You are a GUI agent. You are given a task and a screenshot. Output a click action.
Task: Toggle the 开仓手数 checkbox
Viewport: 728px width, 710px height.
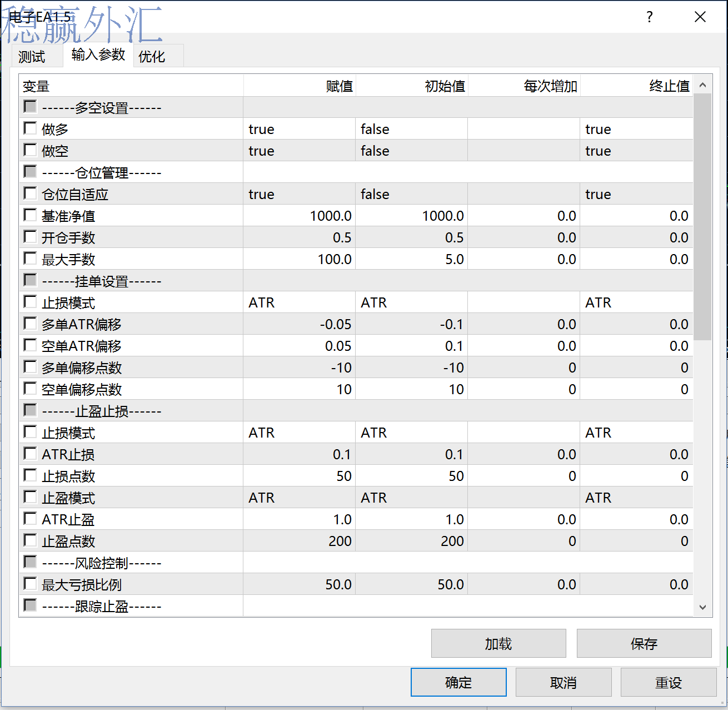(x=30, y=237)
